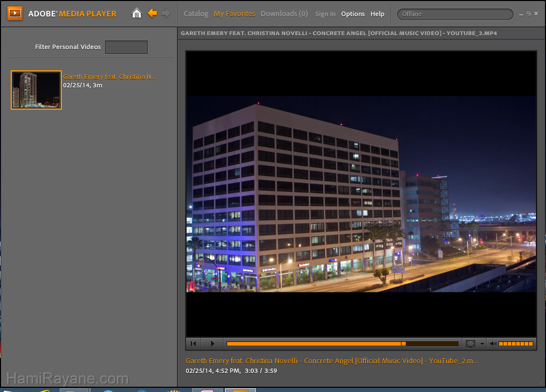Viewport: 546px width, 392px height.
Task: Click the 02/25/14, 3m text in list
Action: point(83,85)
